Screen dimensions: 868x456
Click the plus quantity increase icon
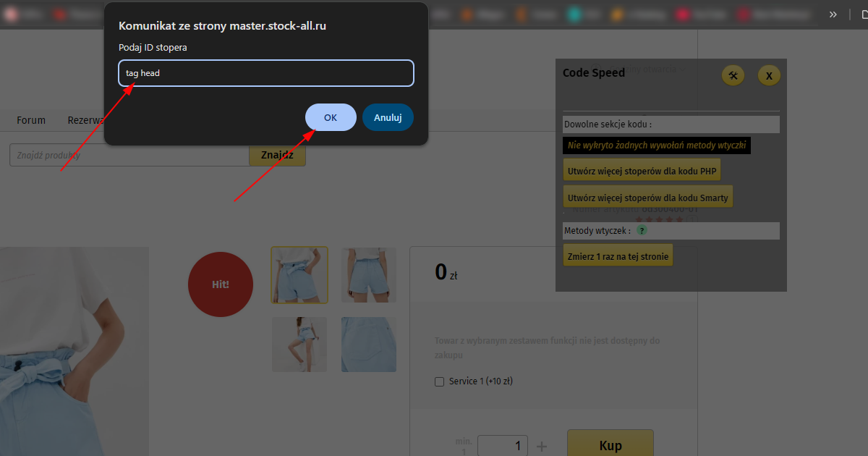coord(541,446)
